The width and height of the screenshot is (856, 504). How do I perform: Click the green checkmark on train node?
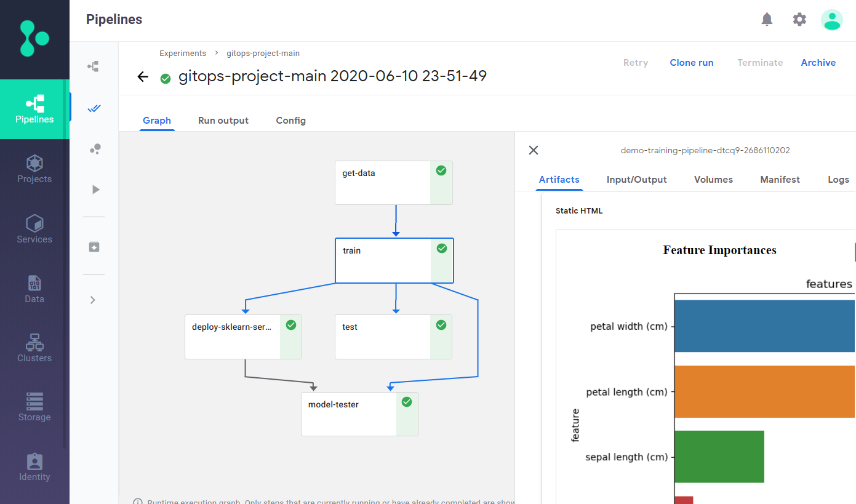click(x=441, y=248)
